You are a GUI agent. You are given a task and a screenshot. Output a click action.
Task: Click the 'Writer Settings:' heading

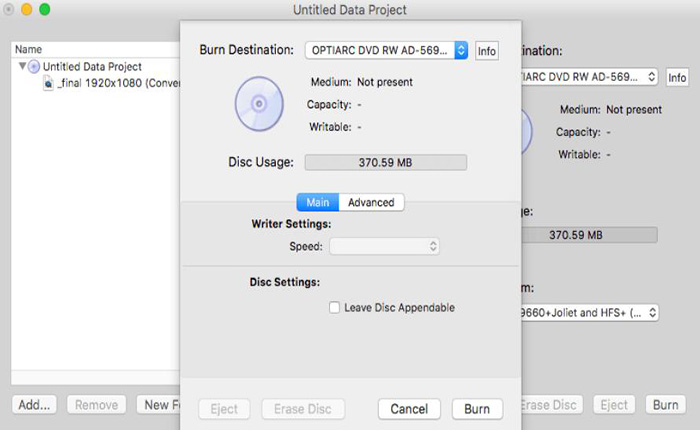coord(292,224)
